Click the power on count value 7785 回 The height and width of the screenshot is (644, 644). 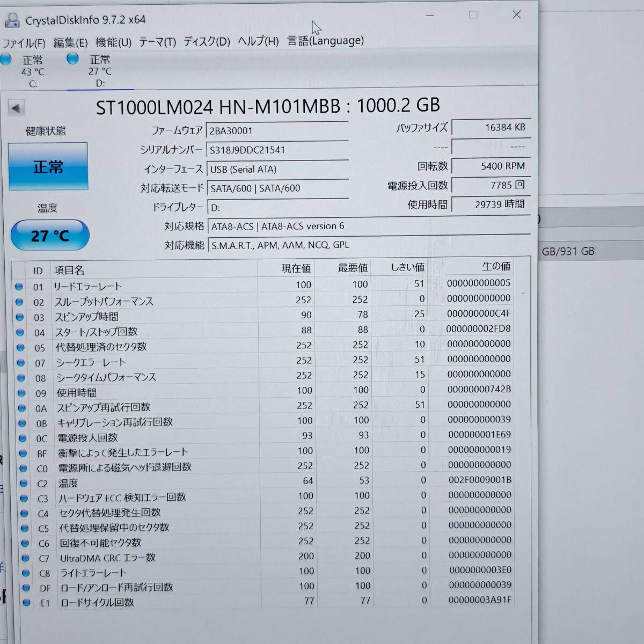491,185
